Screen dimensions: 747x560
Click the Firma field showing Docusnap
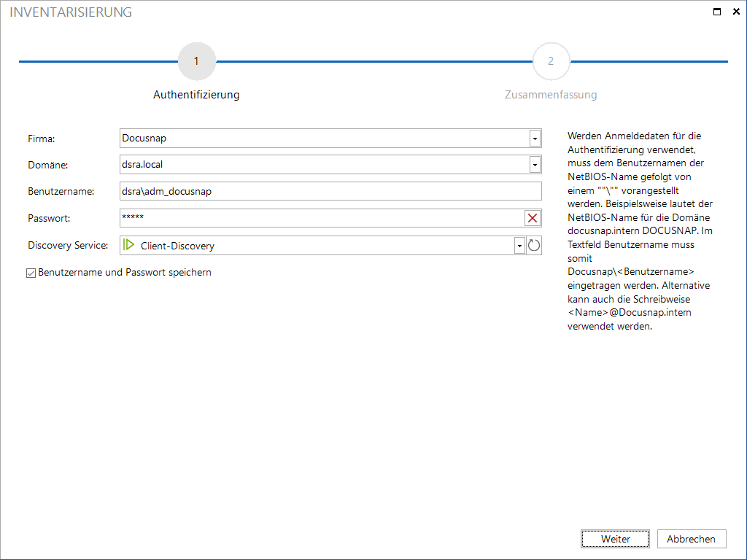(x=325, y=138)
